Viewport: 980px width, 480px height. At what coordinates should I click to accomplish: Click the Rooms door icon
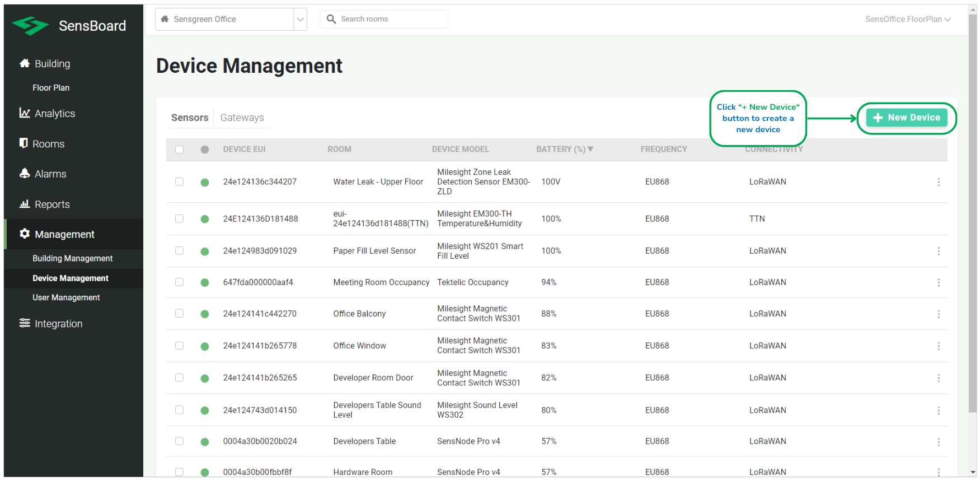pos(24,143)
